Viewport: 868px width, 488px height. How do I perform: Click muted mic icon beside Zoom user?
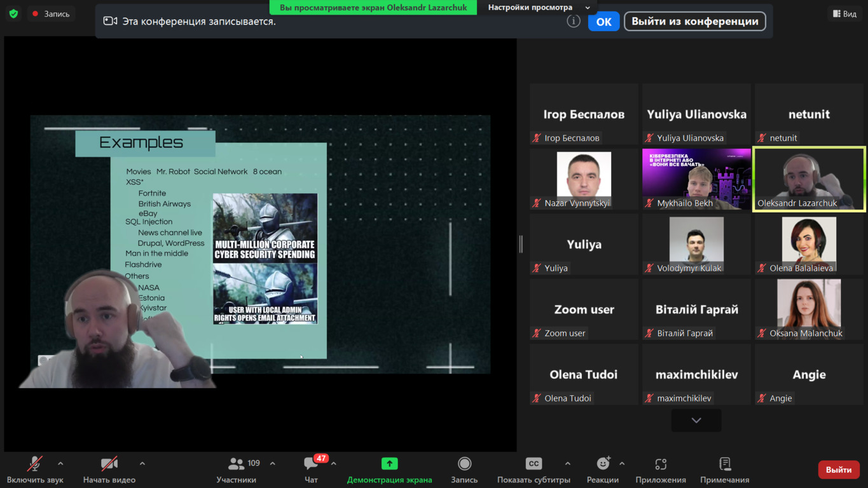coord(537,333)
